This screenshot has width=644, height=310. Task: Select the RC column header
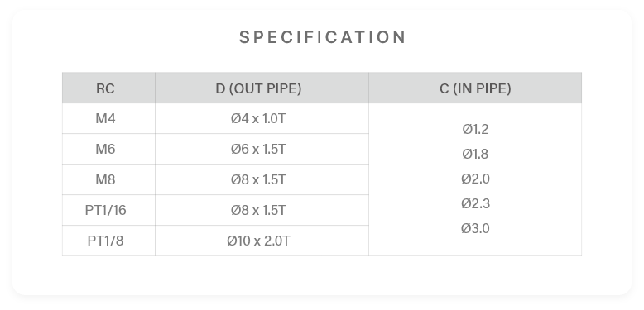108,88
